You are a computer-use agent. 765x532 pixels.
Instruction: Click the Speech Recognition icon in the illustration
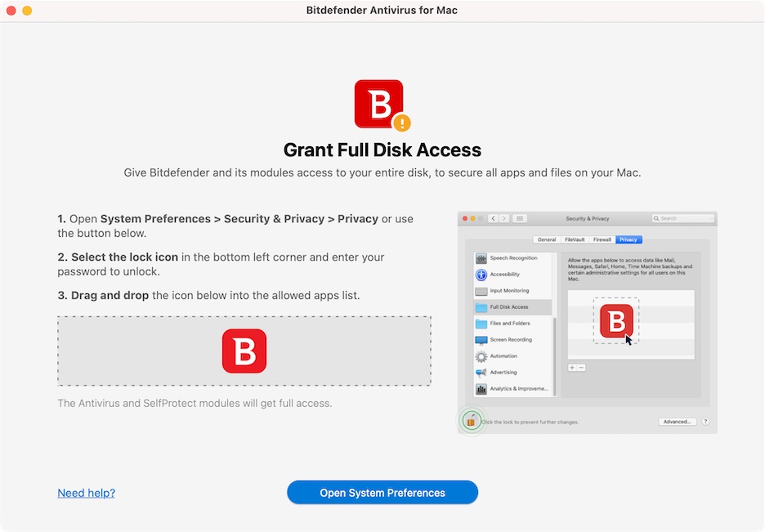tap(481, 258)
